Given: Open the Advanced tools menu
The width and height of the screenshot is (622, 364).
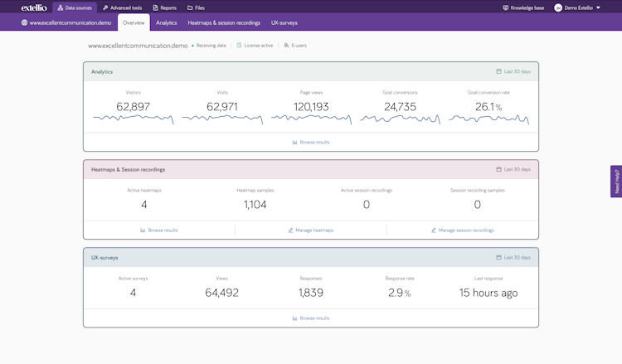Looking at the screenshot, I should tap(123, 7).
